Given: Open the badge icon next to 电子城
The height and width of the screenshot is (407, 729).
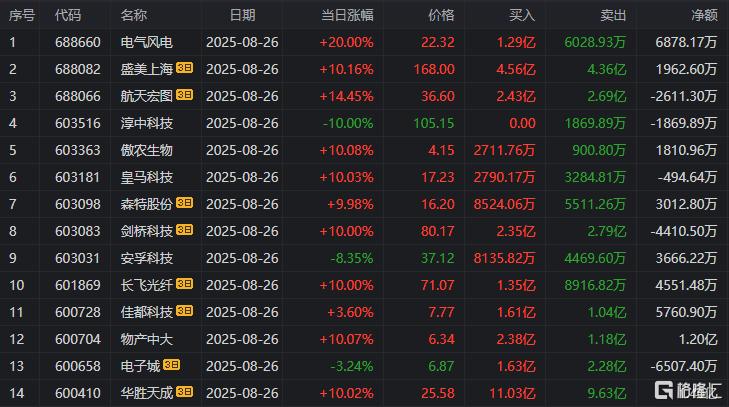Looking at the screenshot, I should 172,365.
